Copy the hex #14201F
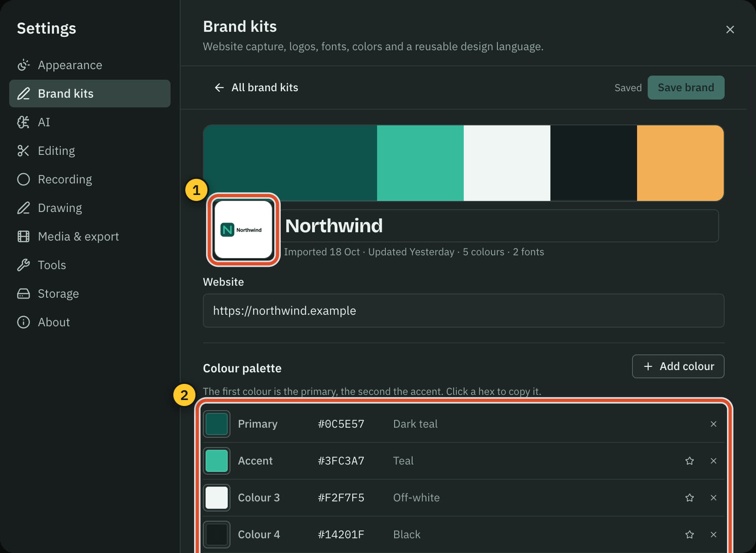756x553 pixels. (x=341, y=535)
